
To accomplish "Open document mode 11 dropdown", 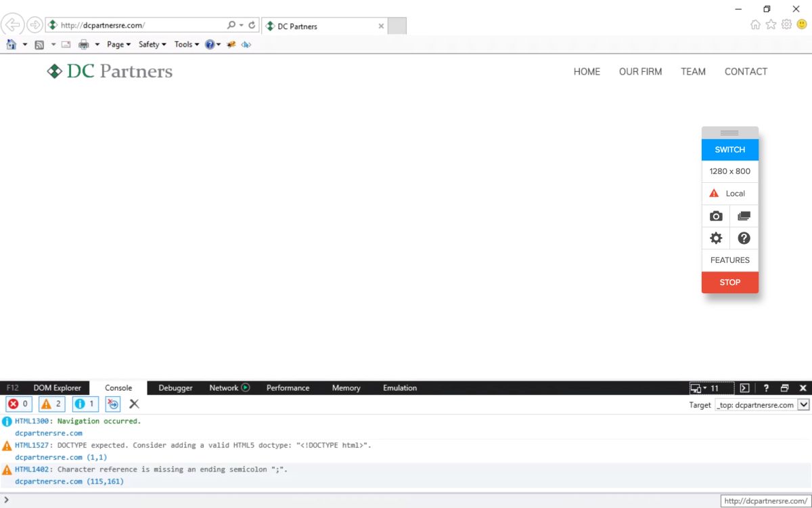I will pos(711,388).
